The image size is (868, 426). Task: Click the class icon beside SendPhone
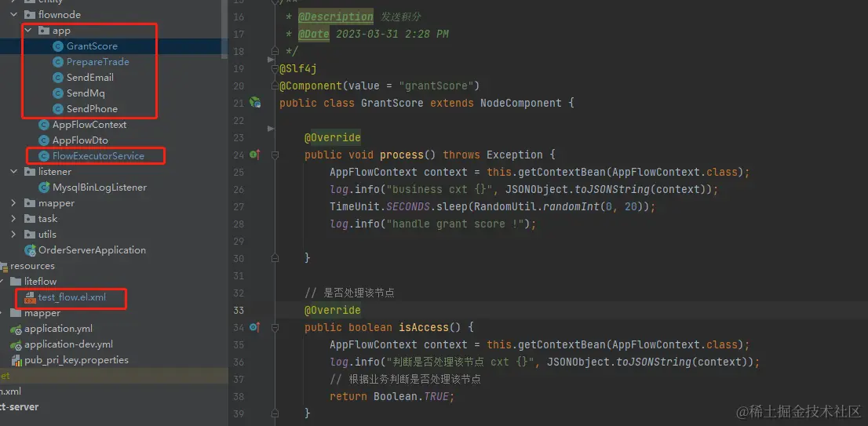(57, 109)
